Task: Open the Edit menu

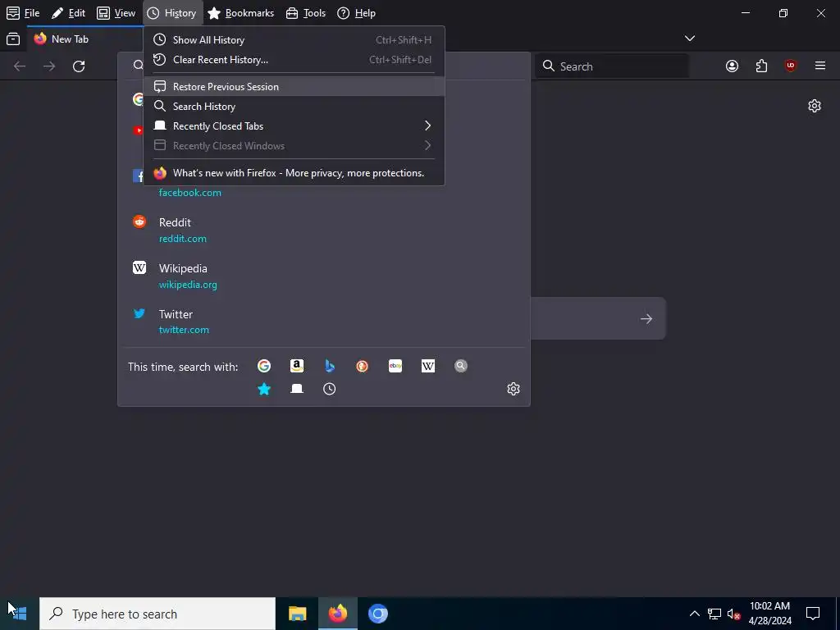Action: click(69, 13)
